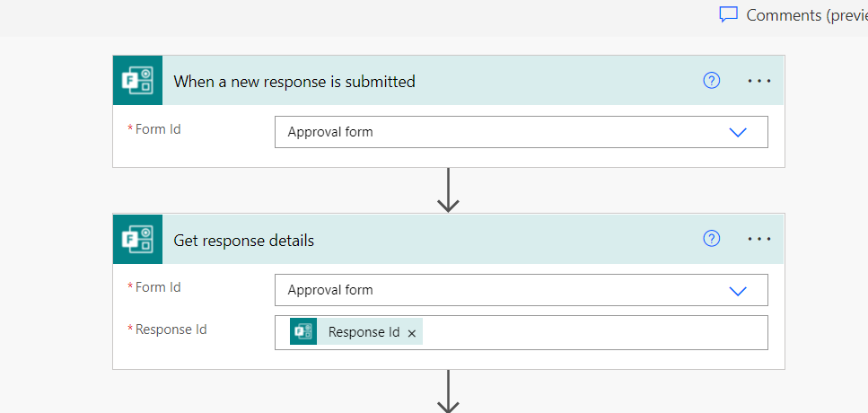This screenshot has height=413, width=868.
Task: Click empty area of Response Id input
Action: pos(595,332)
